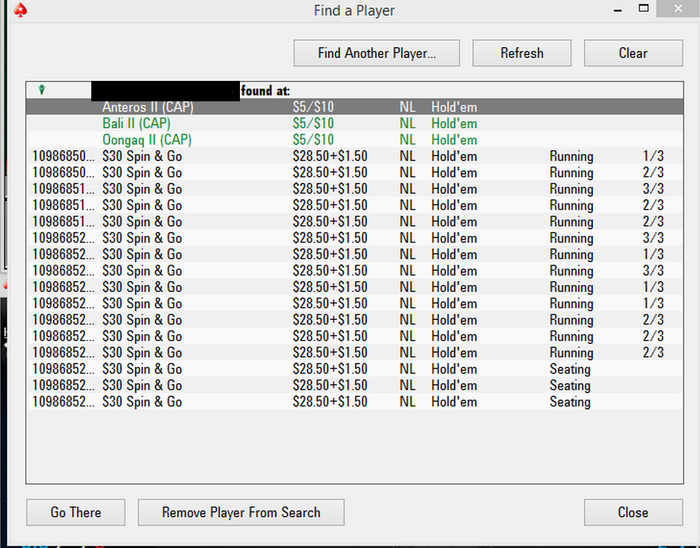Select the 10986850 Spin & Go row showing 2/3
700x548 pixels.
click(354, 172)
